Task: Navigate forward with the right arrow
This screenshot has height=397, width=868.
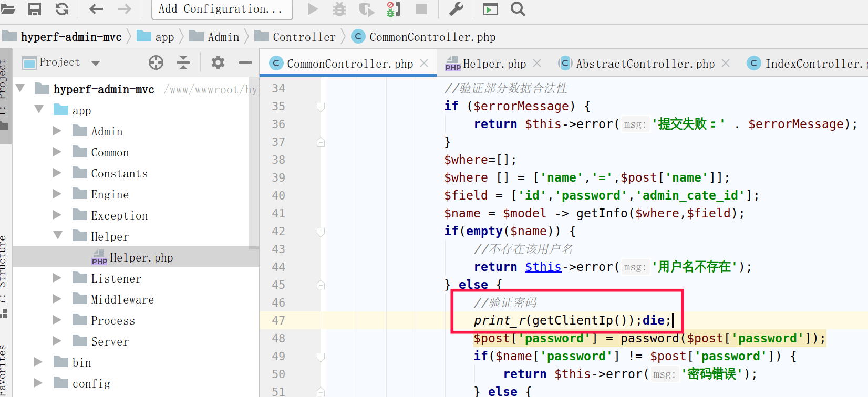Action: point(125,9)
